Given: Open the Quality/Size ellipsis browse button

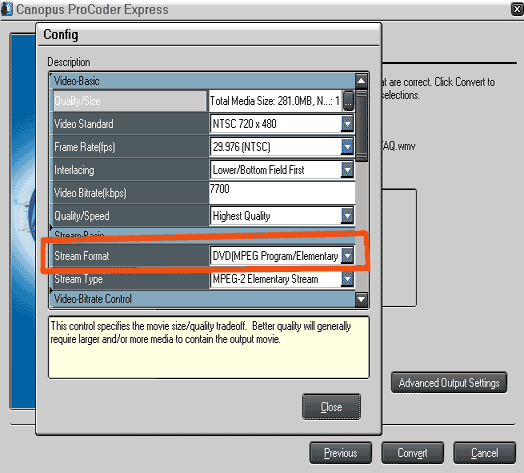Looking at the screenshot, I should coord(348,101).
